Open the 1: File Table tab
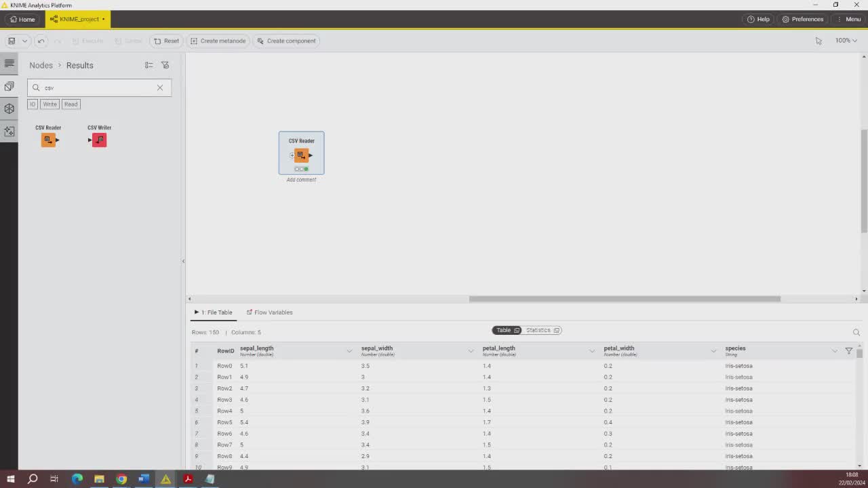The width and height of the screenshot is (868, 488). pos(214,312)
